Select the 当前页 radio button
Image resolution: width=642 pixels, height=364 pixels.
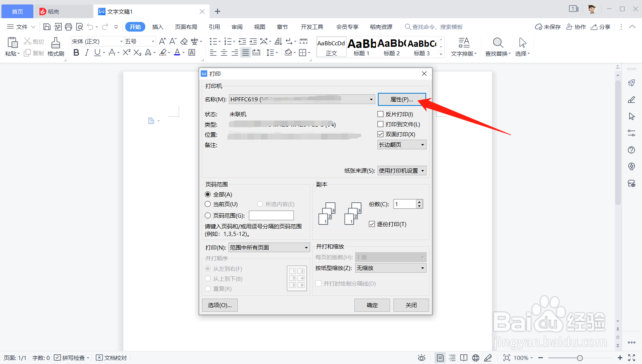click(208, 204)
